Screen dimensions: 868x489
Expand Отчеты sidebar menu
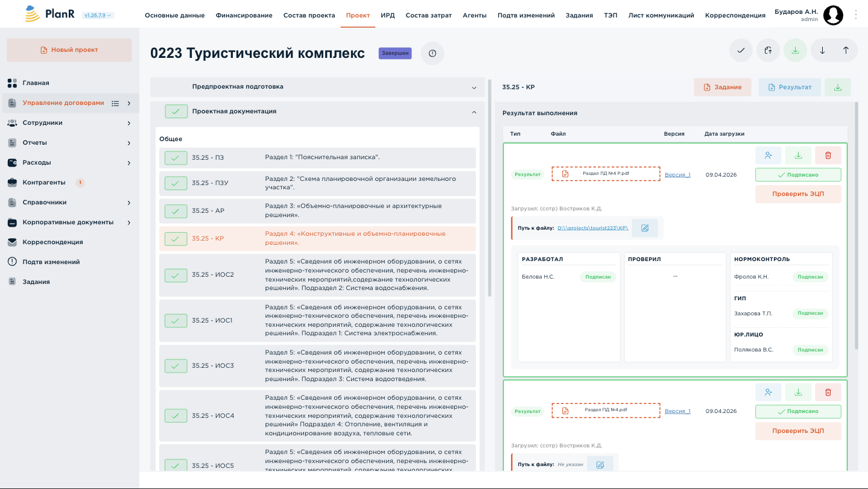(x=129, y=143)
